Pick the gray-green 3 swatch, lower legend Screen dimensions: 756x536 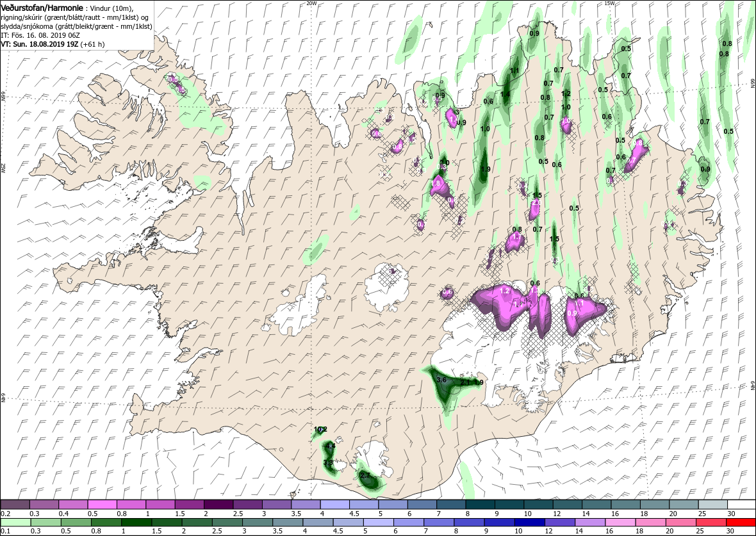(x=258, y=523)
